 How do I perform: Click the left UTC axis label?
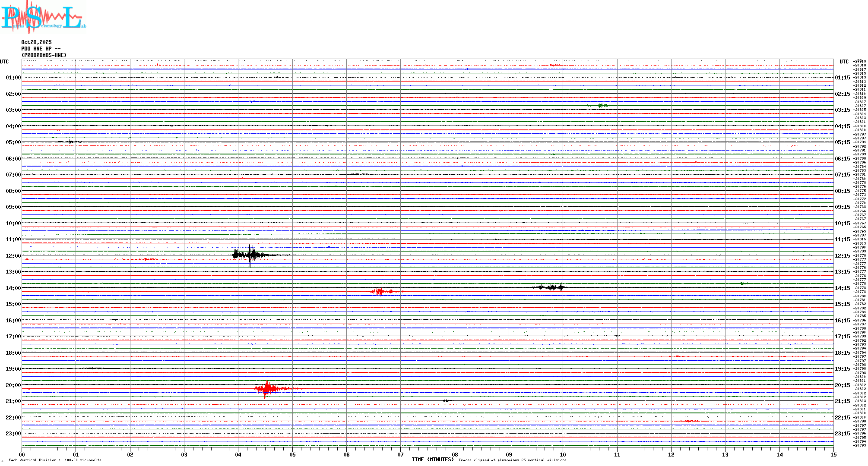pyautogui.click(x=4, y=62)
